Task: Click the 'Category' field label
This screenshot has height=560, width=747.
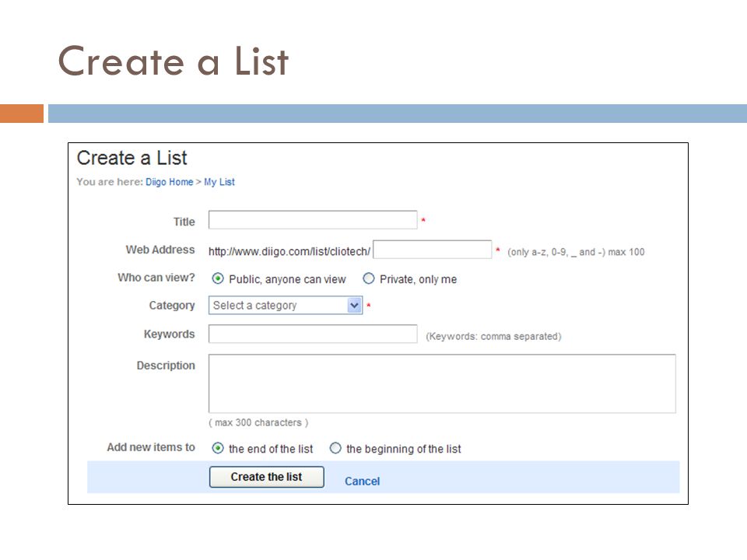Action: pyautogui.click(x=172, y=305)
